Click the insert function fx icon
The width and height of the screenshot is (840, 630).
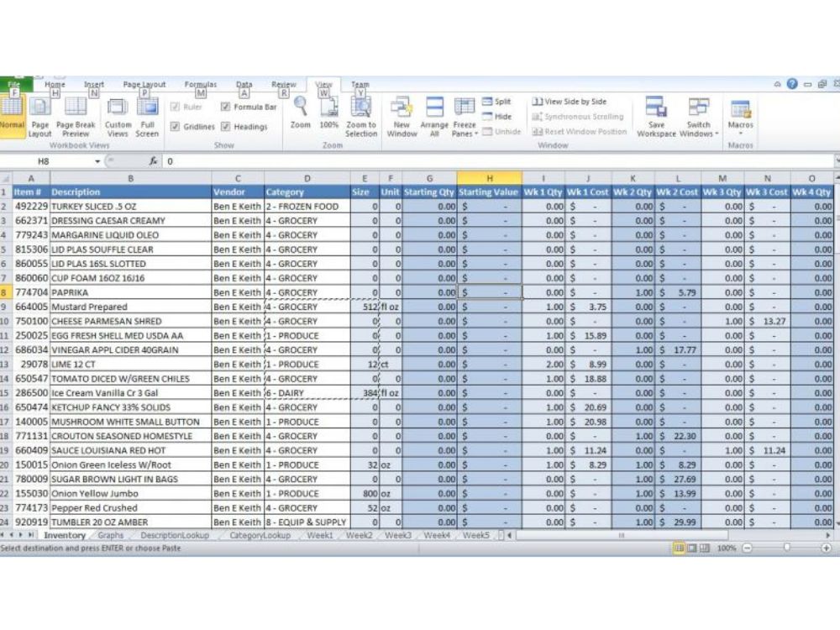click(x=153, y=160)
